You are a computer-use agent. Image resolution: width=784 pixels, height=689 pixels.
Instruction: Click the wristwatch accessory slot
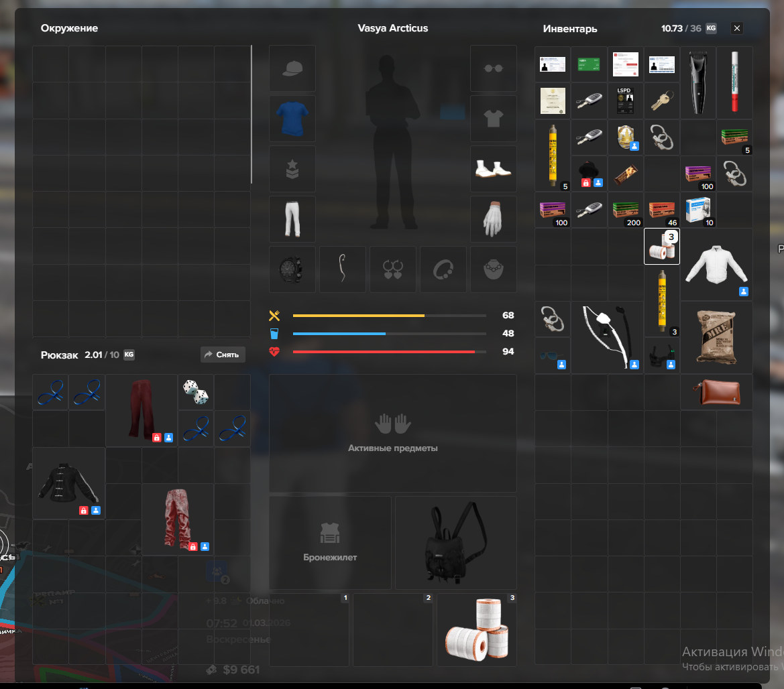[292, 269]
